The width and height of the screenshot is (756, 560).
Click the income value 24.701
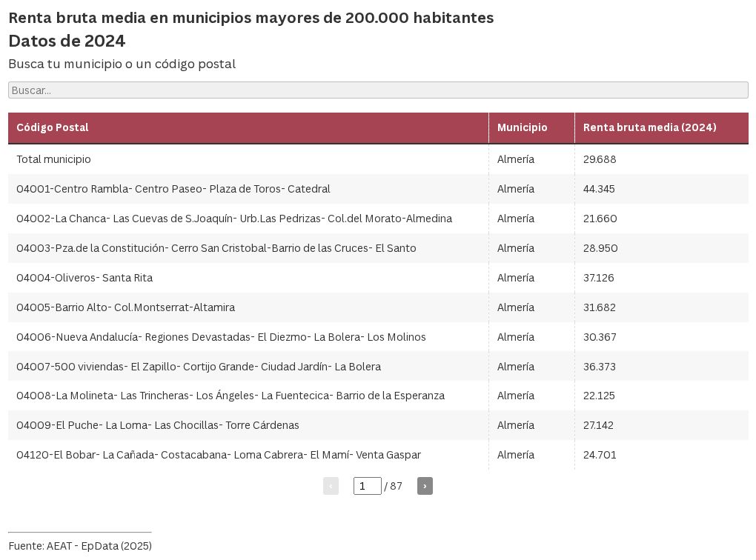click(600, 455)
